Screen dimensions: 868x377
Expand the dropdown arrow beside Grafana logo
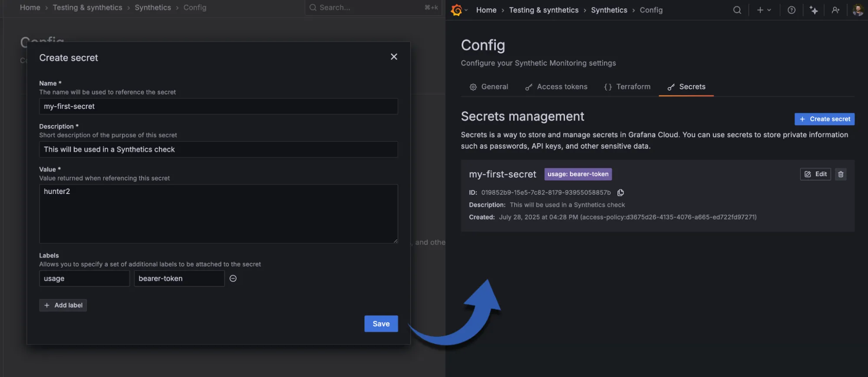coord(466,10)
